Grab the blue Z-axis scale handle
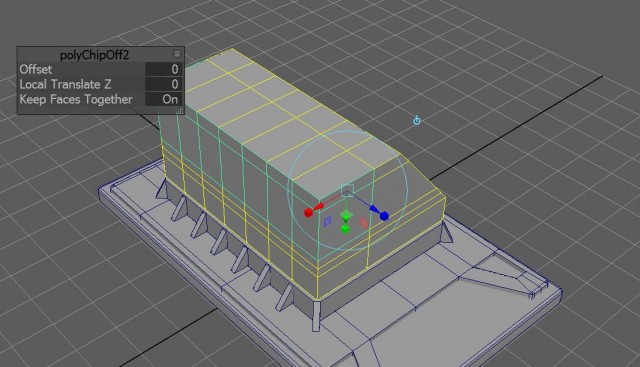 pyautogui.click(x=384, y=216)
